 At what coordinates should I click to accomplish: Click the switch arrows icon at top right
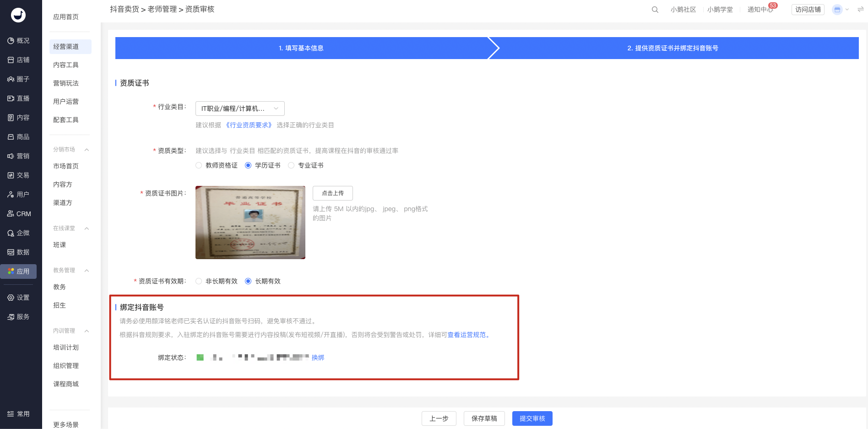[x=861, y=10]
